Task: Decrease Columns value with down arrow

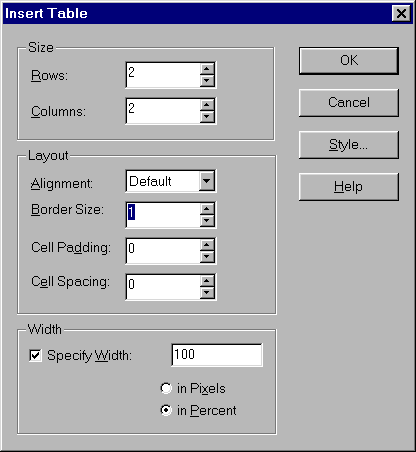Action: coord(207,117)
